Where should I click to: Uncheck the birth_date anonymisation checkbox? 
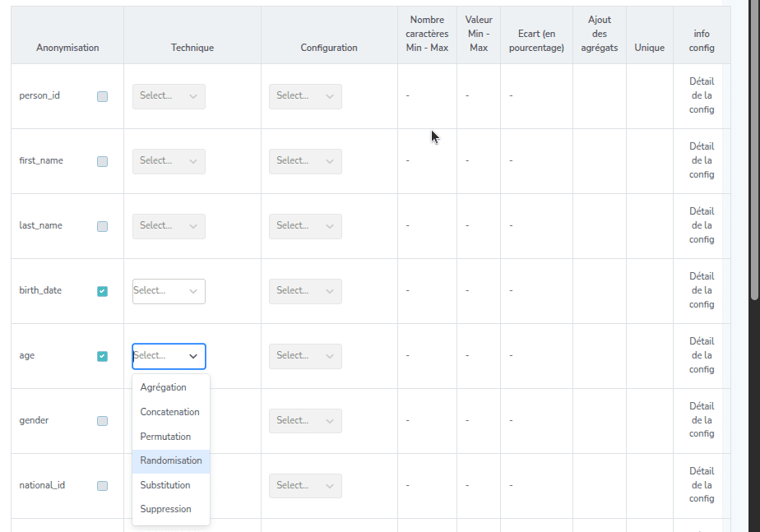102,291
